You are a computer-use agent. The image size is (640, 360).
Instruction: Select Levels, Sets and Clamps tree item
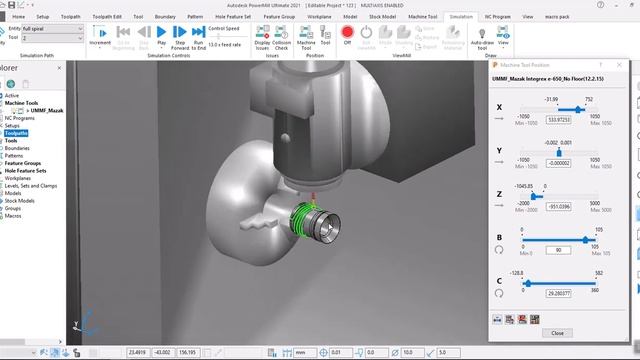click(x=31, y=186)
